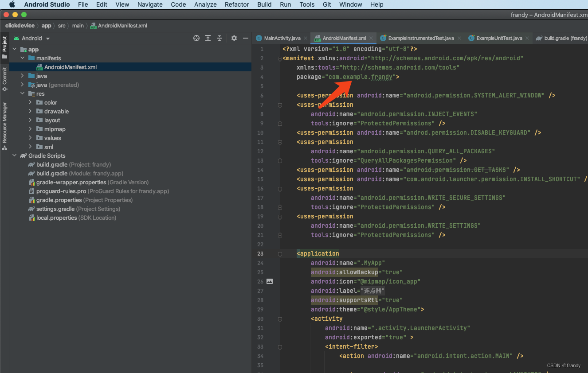
Task: Open the Project tool window sidebar tab
Action: click(x=4, y=48)
